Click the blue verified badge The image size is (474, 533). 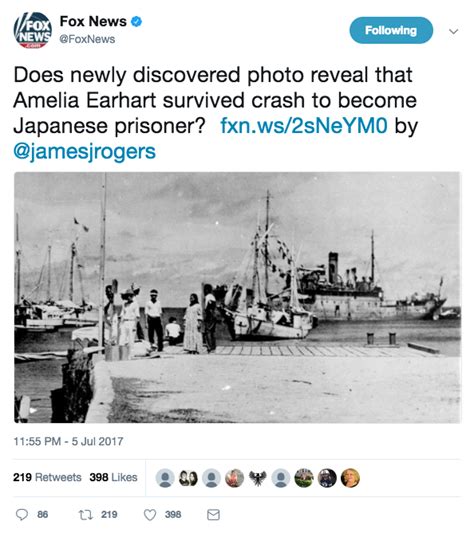[x=136, y=21]
